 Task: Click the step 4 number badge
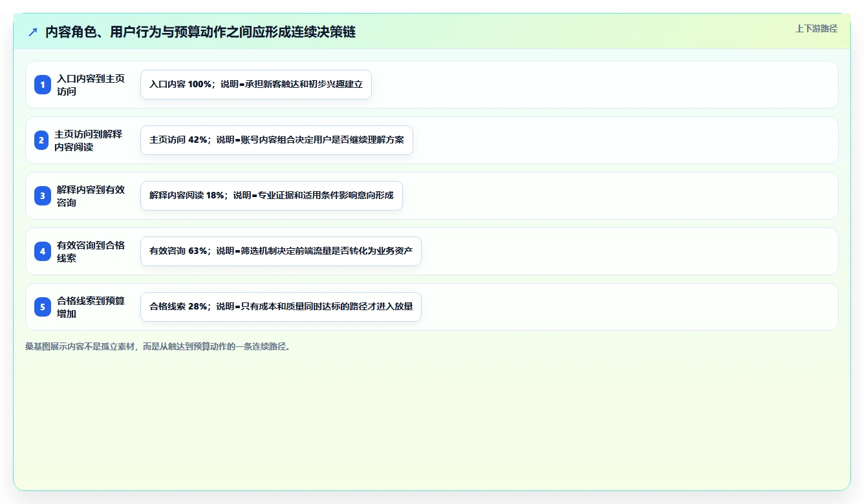[x=43, y=251]
